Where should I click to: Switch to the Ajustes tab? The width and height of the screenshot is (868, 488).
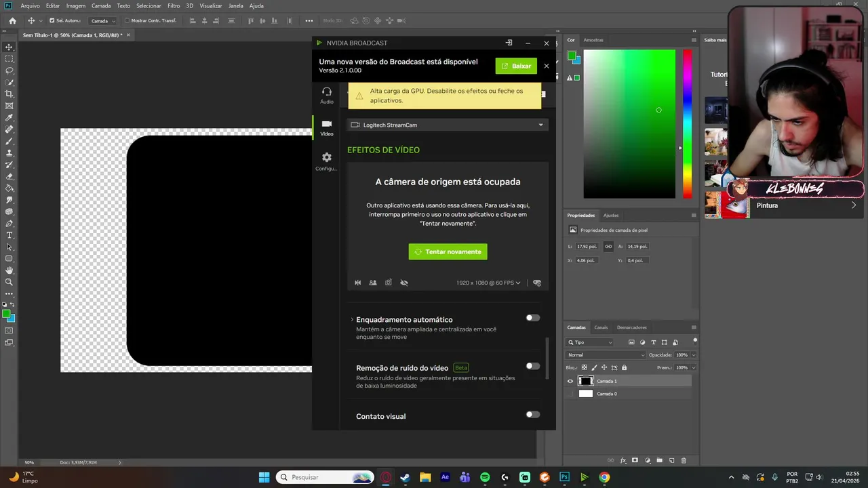pos(611,215)
